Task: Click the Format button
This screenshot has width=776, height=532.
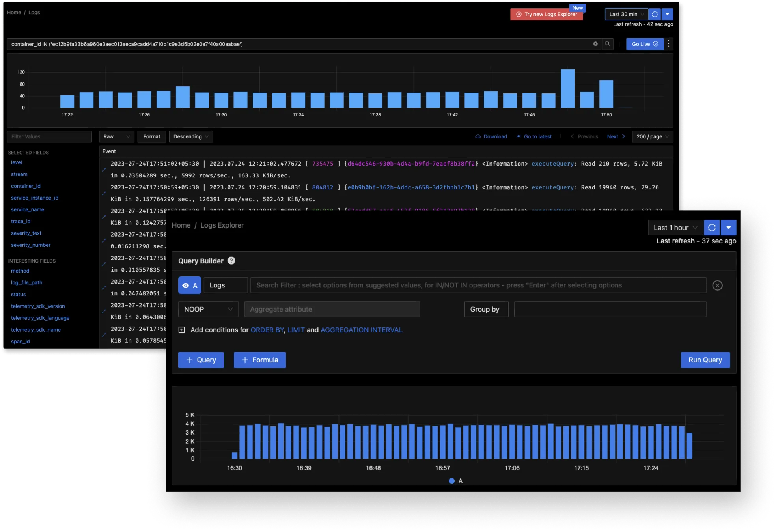Action: coord(151,136)
